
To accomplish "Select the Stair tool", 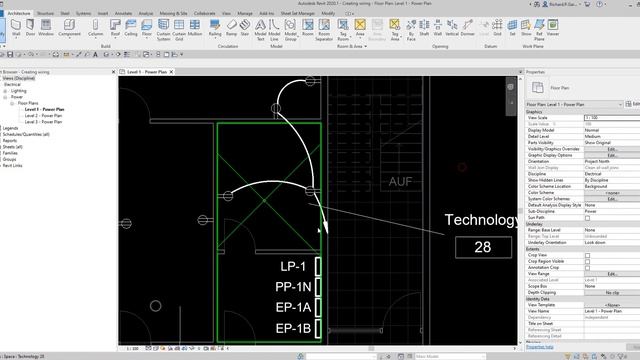I will [x=245, y=28].
